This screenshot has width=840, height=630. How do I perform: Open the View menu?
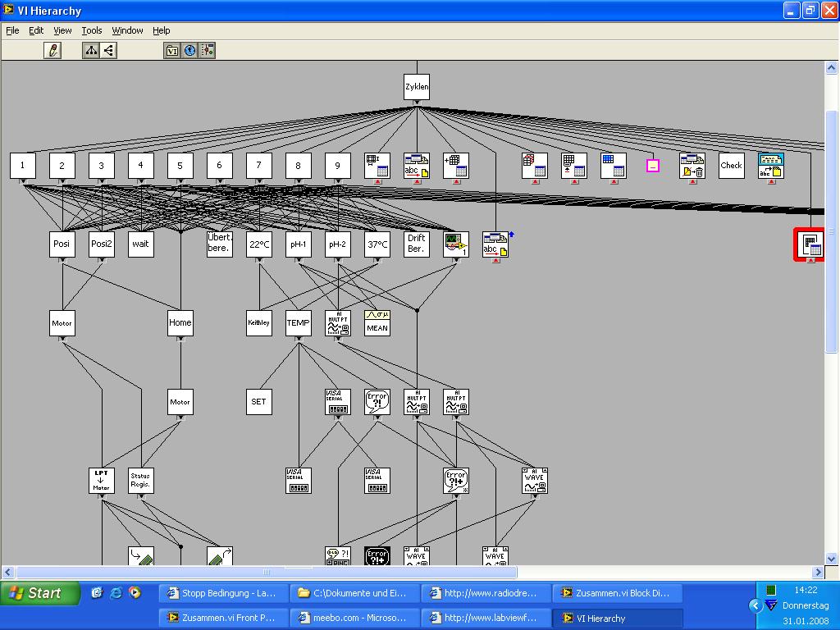coord(62,30)
